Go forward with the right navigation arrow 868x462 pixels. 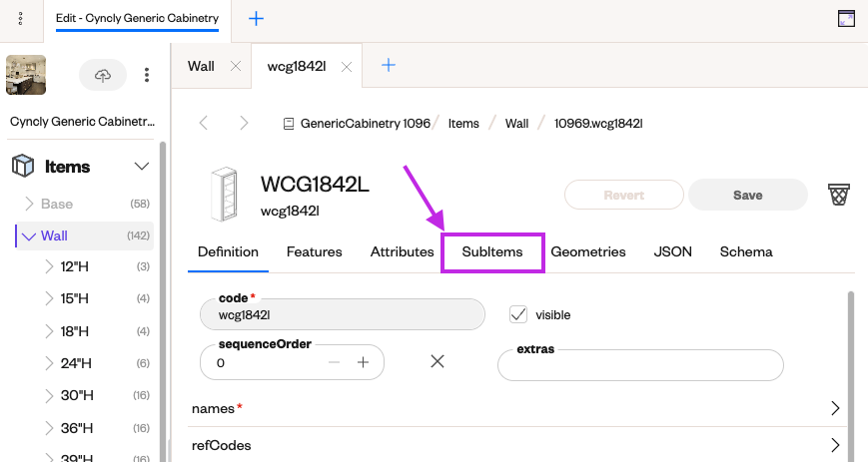point(244,123)
